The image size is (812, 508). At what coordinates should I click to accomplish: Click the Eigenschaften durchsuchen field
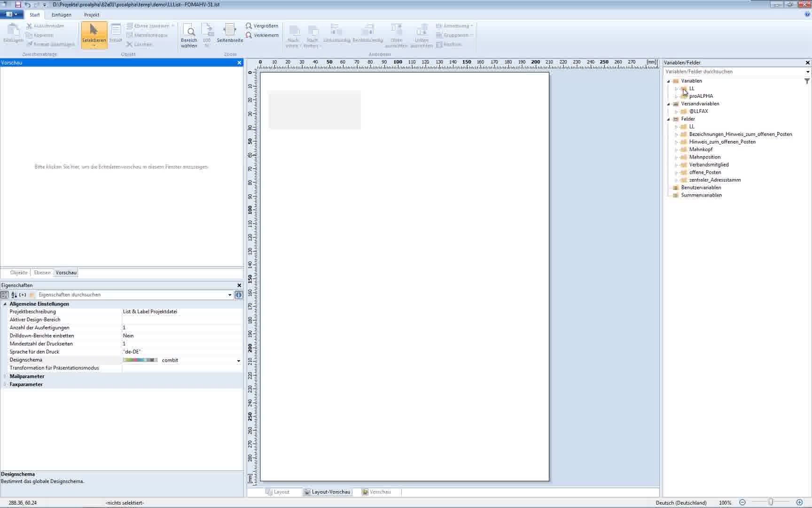point(132,295)
